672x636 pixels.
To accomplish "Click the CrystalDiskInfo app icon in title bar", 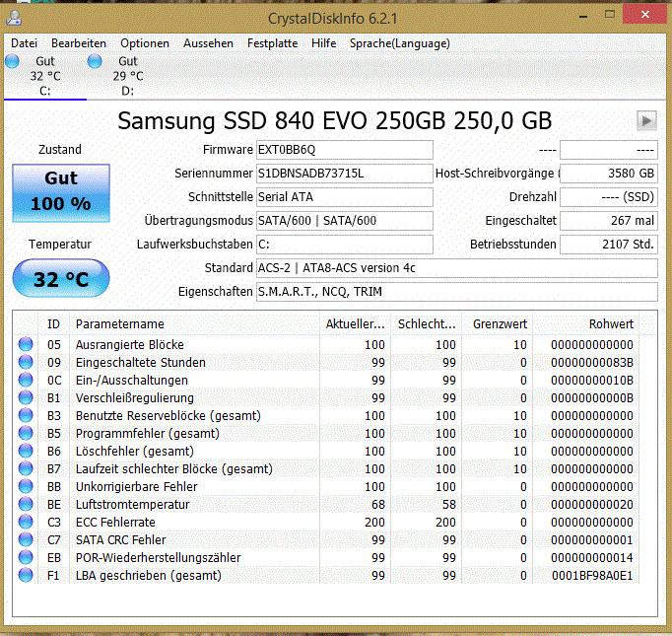I will (x=14, y=18).
